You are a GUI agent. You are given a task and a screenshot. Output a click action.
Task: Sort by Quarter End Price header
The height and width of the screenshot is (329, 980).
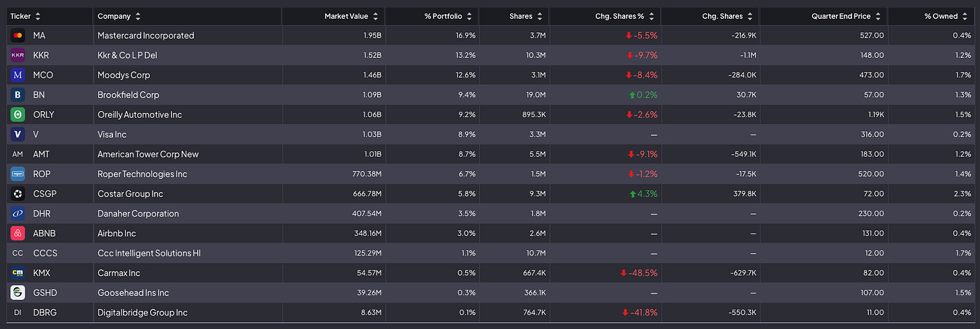pyautogui.click(x=847, y=16)
